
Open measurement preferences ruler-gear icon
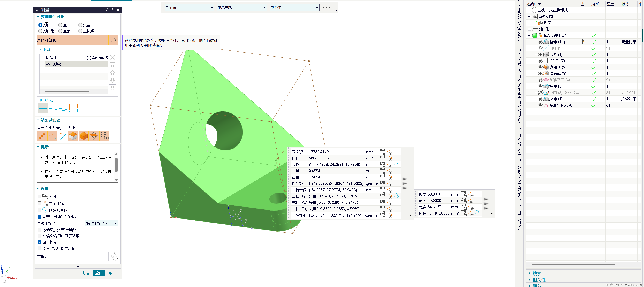click(113, 257)
